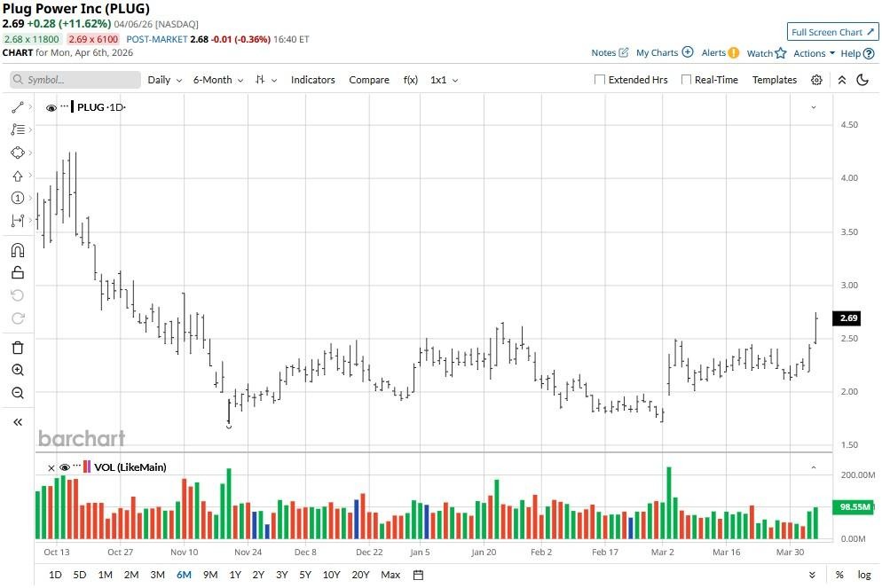The width and height of the screenshot is (882, 588).
Task: Expand the volume pane chevron
Action: point(814,467)
